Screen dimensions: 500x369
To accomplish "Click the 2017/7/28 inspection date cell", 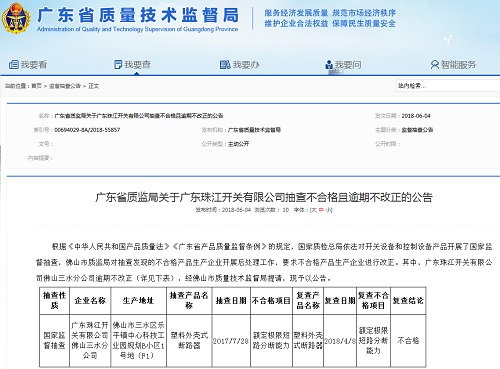I will tap(231, 341).
